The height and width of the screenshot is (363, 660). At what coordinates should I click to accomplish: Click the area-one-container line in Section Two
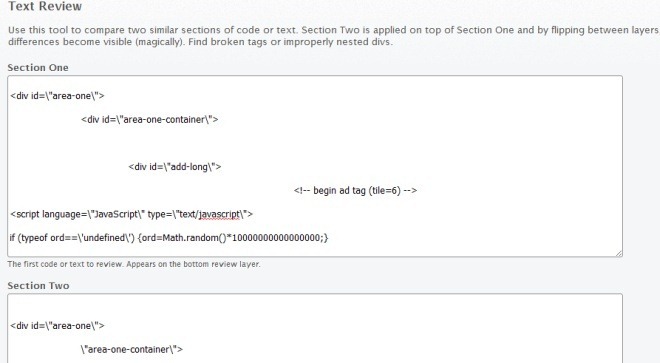point(132,350)
